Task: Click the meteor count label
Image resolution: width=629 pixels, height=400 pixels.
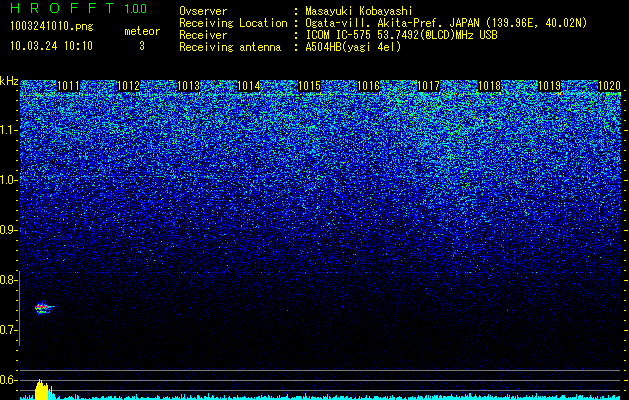Action: (142, 31)
